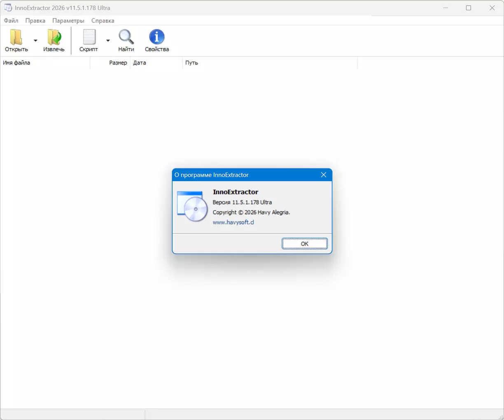Expand the dropdown arrow next to Открыть
Screen dimensions: 504x420
[35, 40]
